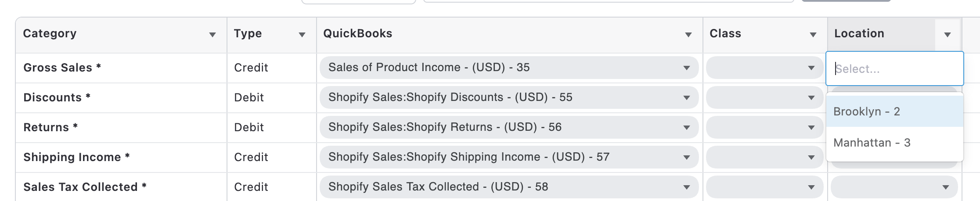Open Class dropdown for Discounts row
The width and height of the screenshot is (980, 201).
[764, 97]
